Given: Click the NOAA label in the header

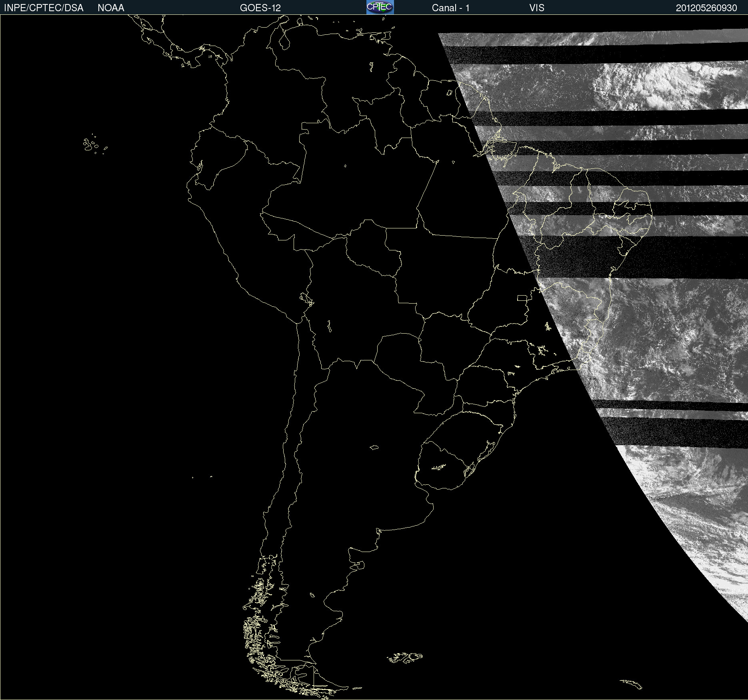Looking at the screenshot, I should [x=111, y=8].
